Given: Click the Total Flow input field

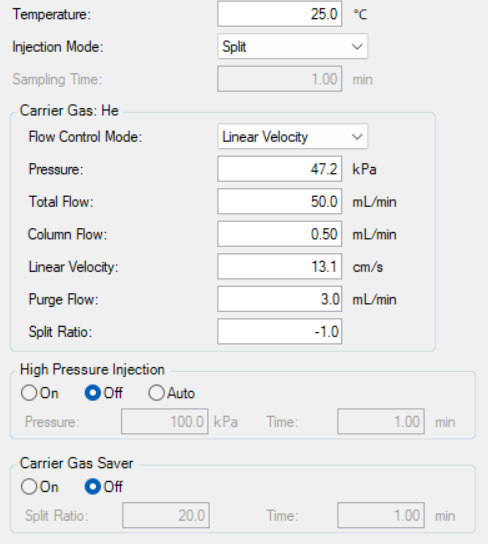Looking at the screenshot, I should [x=280, y=201].
